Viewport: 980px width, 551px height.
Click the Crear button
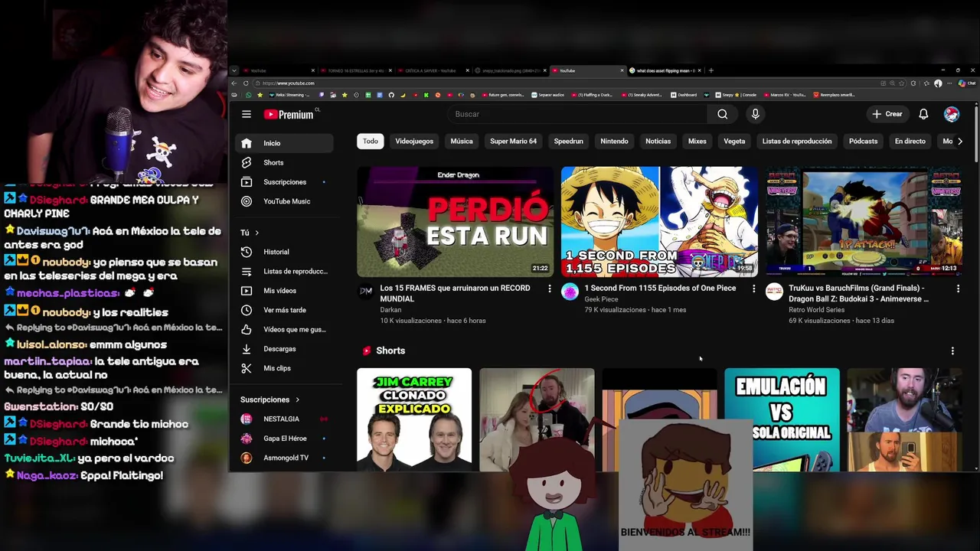[887, 114]
